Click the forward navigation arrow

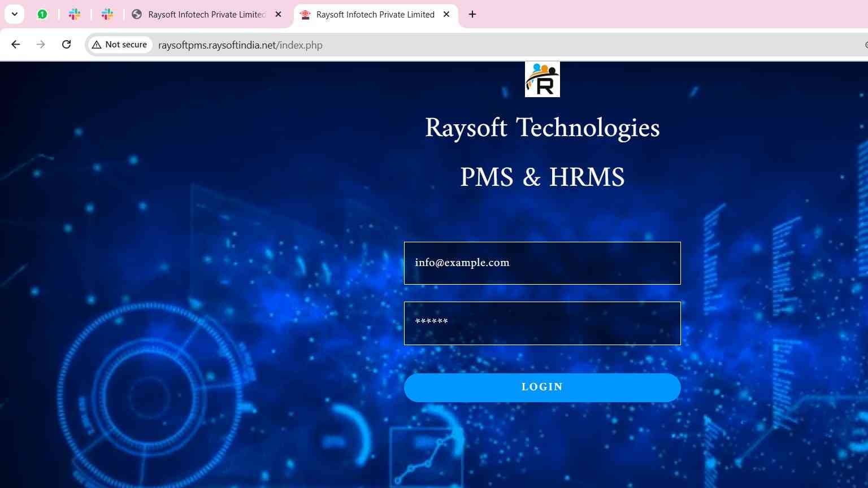click(41, 45)
